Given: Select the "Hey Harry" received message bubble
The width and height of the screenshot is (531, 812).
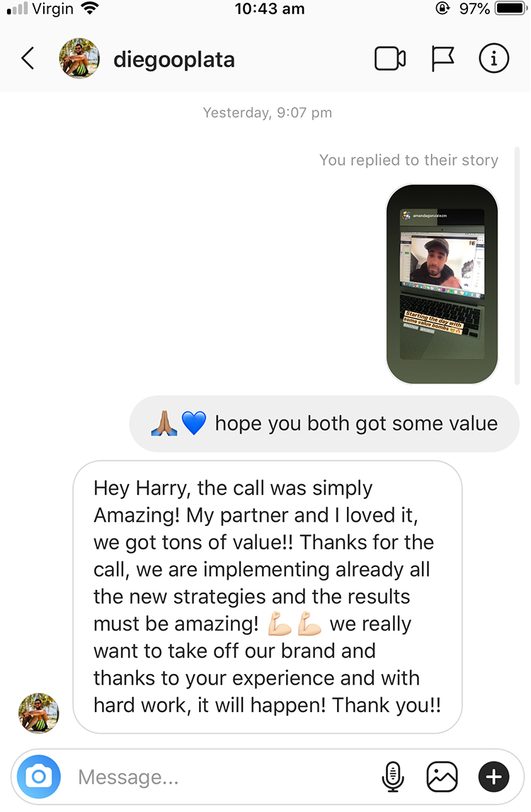Looking at the screenshot, I should point(268,597).
